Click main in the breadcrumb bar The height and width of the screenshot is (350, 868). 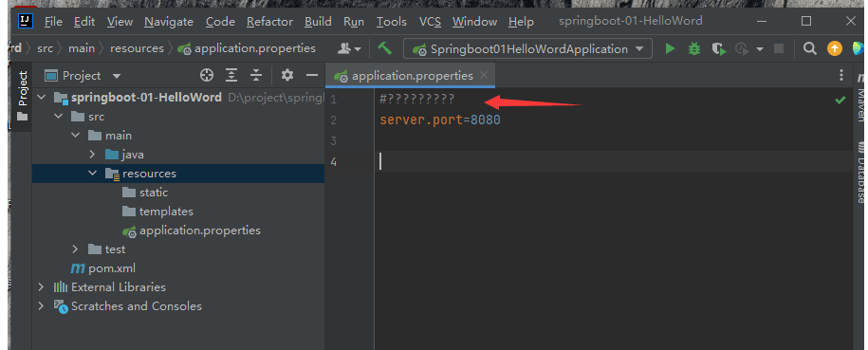point(82,48)
